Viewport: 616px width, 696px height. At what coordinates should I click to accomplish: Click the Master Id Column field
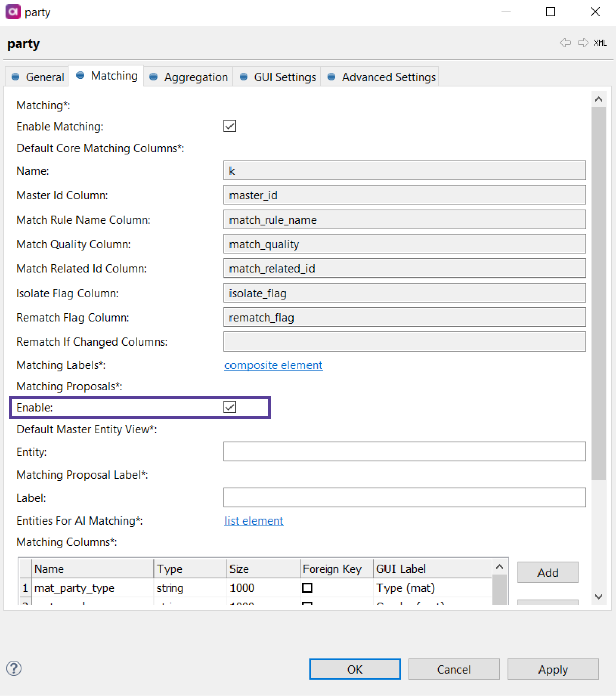point(405,195)
